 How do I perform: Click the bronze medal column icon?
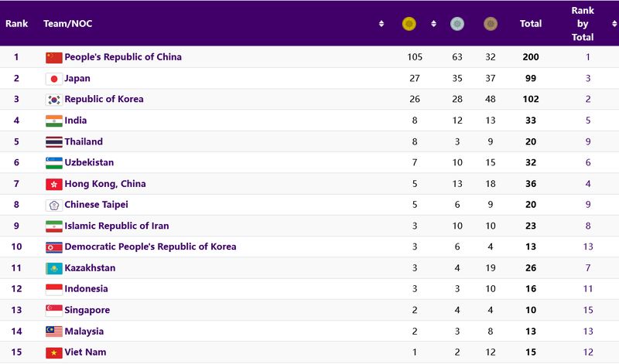491,24
